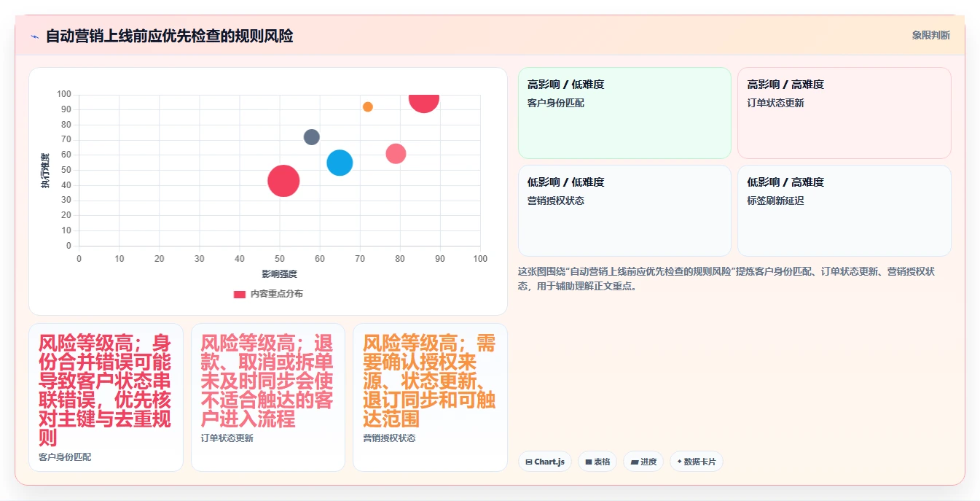The width and height of the screenshot is (980, 501).
Task: Click the Chart.js tag chip
Action: [545, 462]
